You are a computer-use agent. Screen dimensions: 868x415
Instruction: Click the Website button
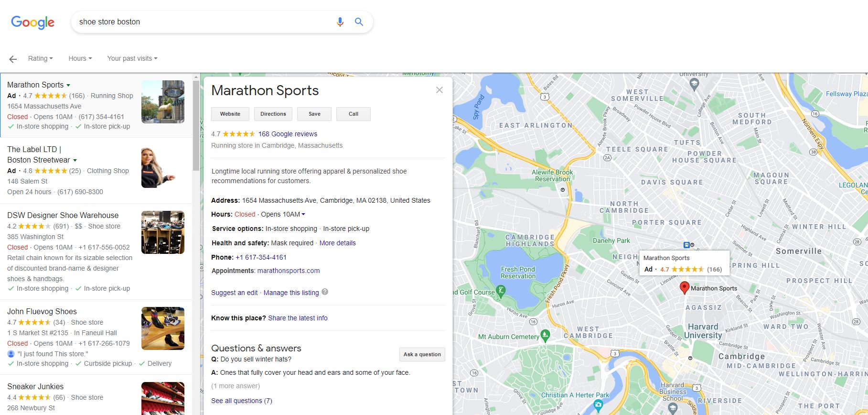click(230, 114)
